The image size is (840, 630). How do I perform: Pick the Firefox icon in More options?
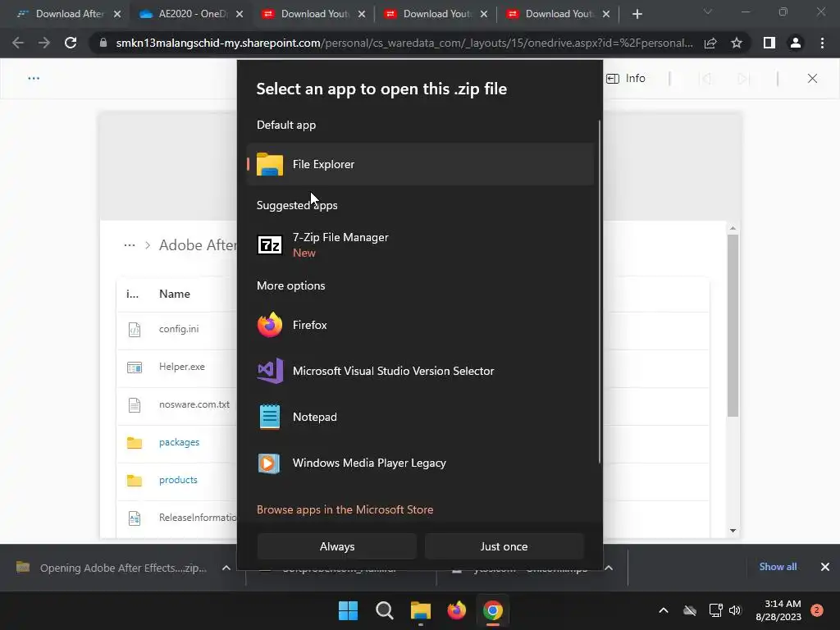(x=269, y=325)
